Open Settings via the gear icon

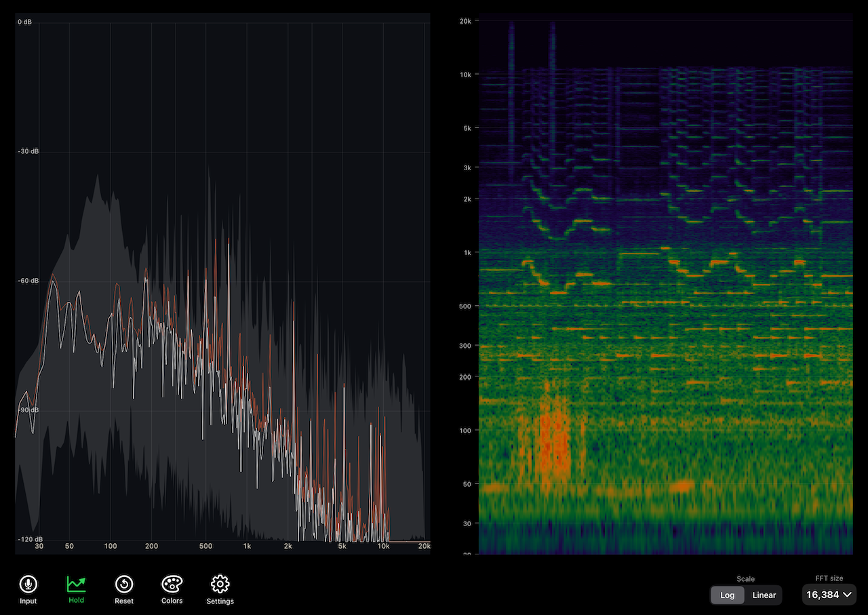point(220,584)
